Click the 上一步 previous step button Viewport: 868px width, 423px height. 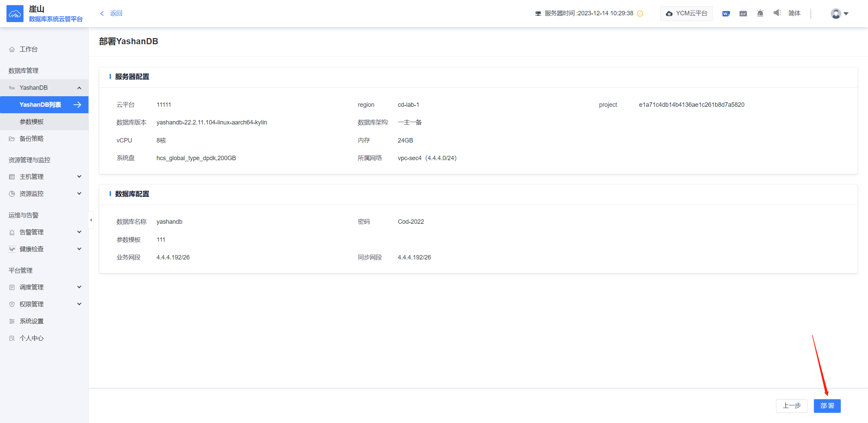[x=791, y=406]
